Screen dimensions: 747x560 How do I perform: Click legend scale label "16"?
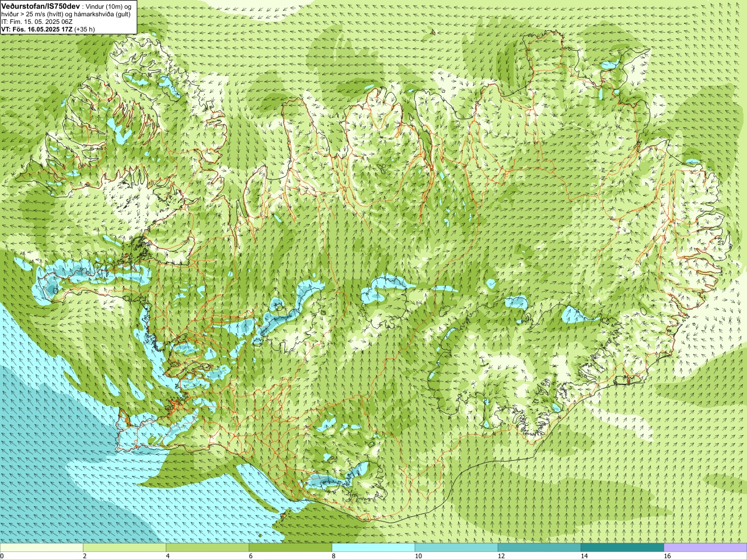tap(668, 556)
